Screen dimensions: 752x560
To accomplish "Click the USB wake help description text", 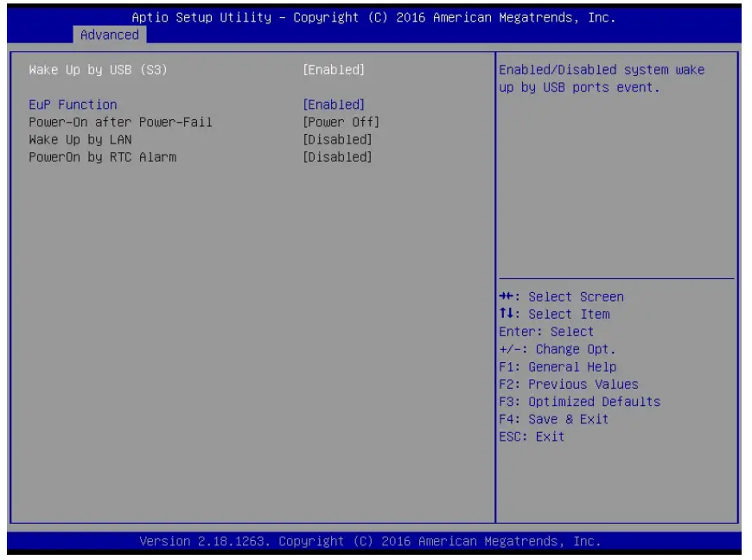I will 602,79.
